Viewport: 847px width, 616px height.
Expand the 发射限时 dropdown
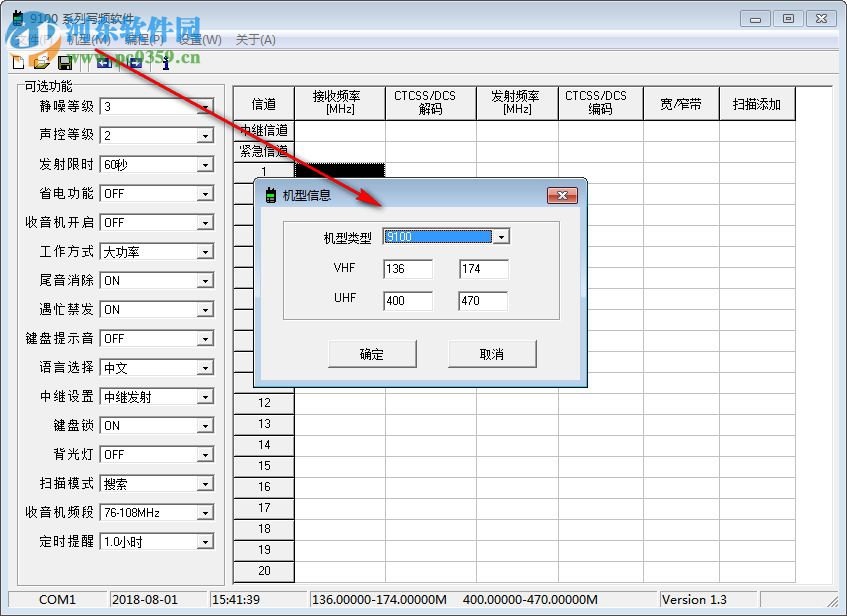pos(205,164)
